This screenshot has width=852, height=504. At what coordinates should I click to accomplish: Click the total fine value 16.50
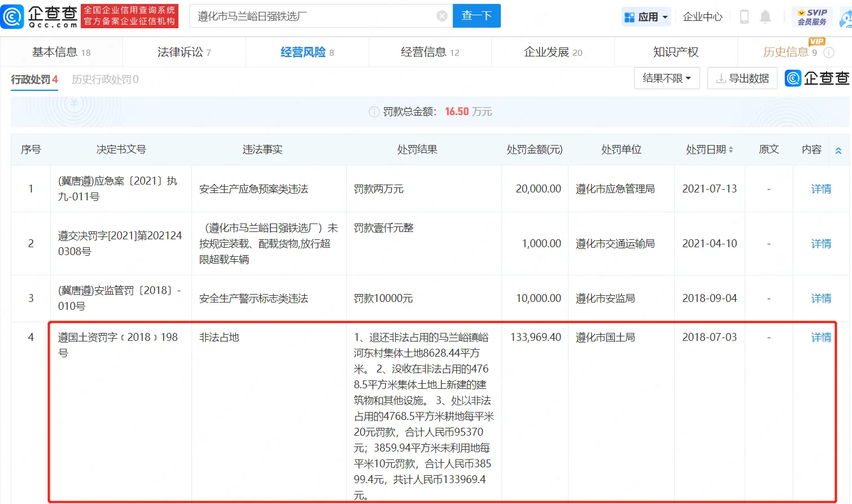(x=457, y=112)
